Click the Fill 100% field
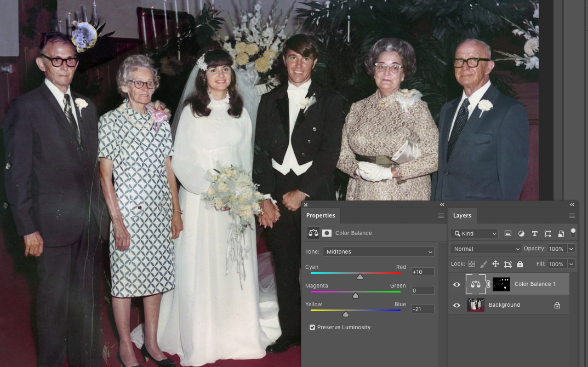Viewport: 588px width, 367px height. pos(557,264)
